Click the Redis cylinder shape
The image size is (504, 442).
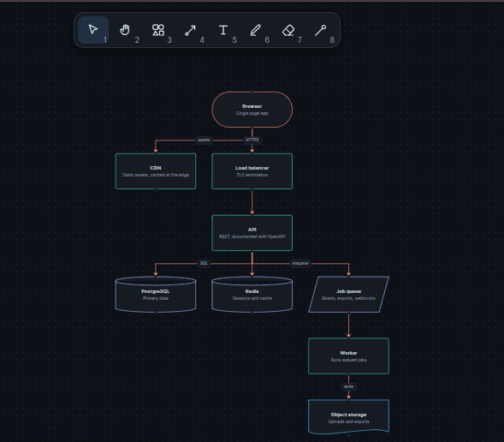tap(252, 295)
